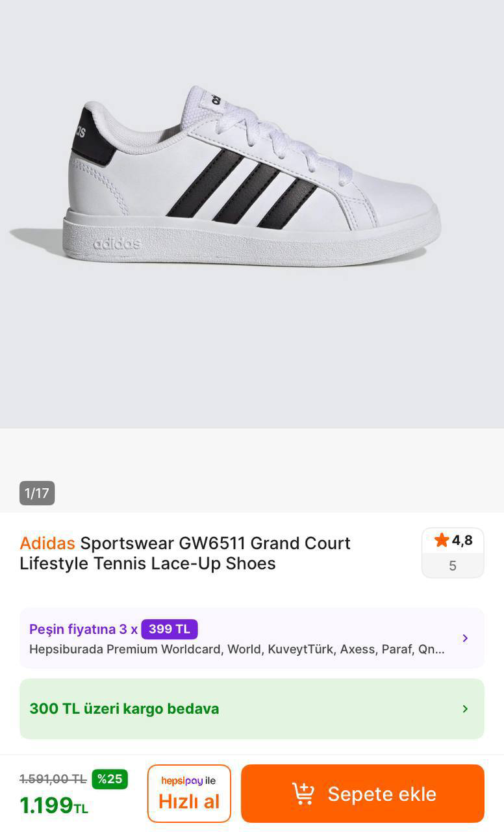This screenshot has height=832, width=504.
Task: Click the Peşin fiyatına 3 x text
Action: (x=83, y=629)
